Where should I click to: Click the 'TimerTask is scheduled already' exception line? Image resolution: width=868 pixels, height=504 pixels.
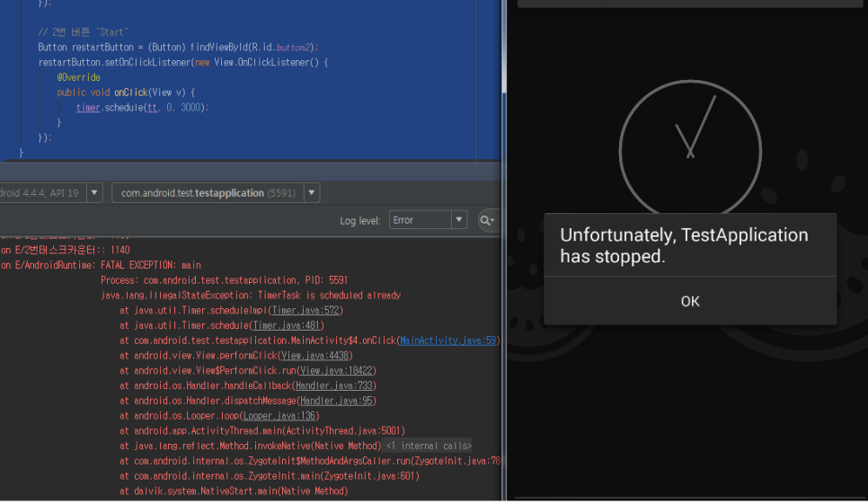click(x=251, y=296)
